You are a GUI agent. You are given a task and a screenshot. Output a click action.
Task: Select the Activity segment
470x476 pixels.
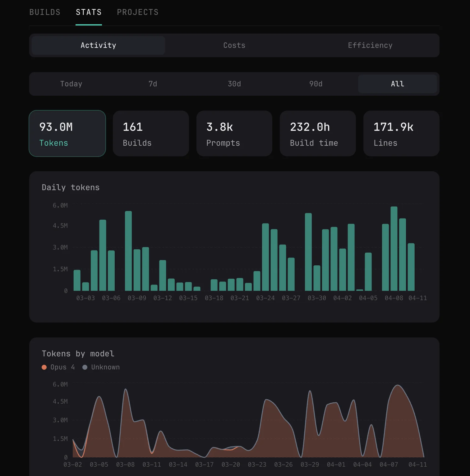click(x=98, y=45)
